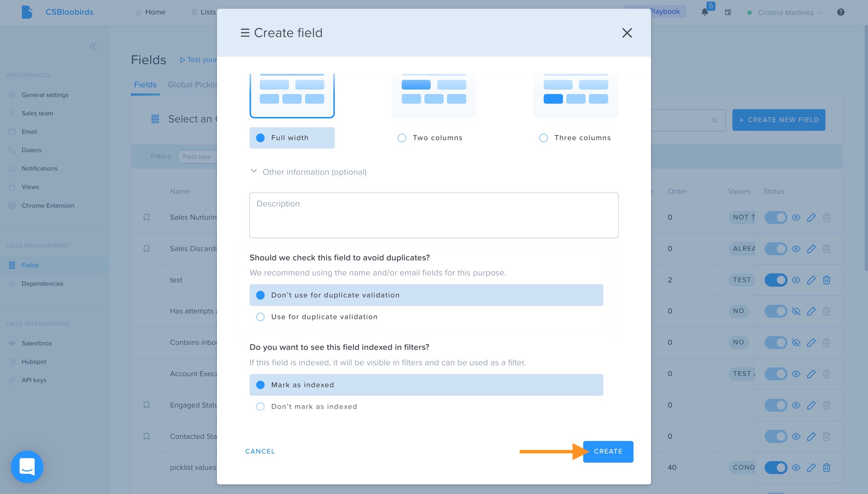Viewport: 868px width, 494px height.
Task: Edit the Engaged Status field pencil icon
Action: point(811,405)
